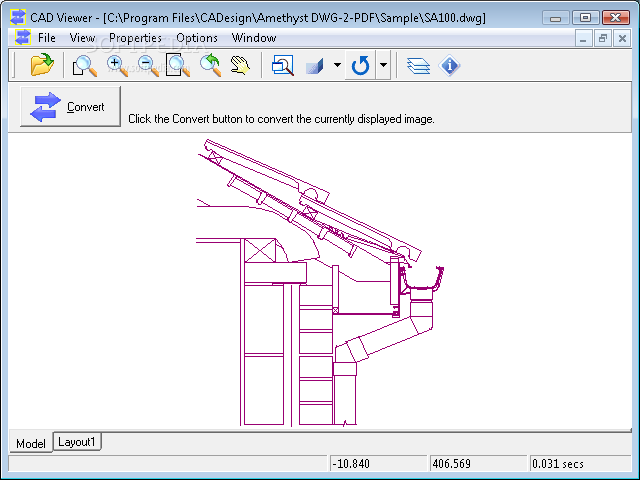Viewport: 640px width, 480px height.
Task: Open the View menu
Action: click(x=82, y=38)
